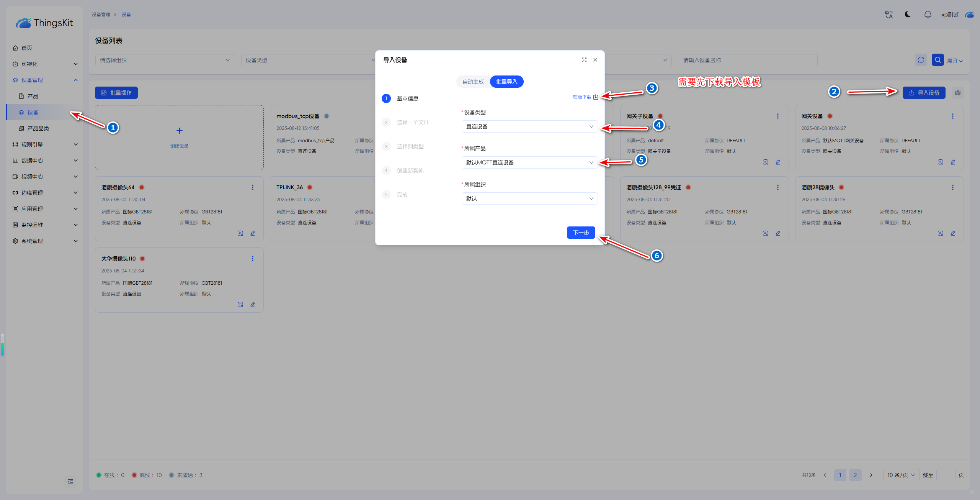This screenshot has height=500, width=980.
Task: Select 批量导入 mode toggle
Action: tap(506, 82)
